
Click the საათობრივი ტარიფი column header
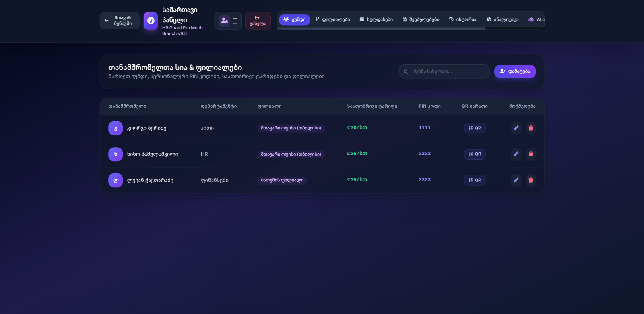click(x=372, y=106)
